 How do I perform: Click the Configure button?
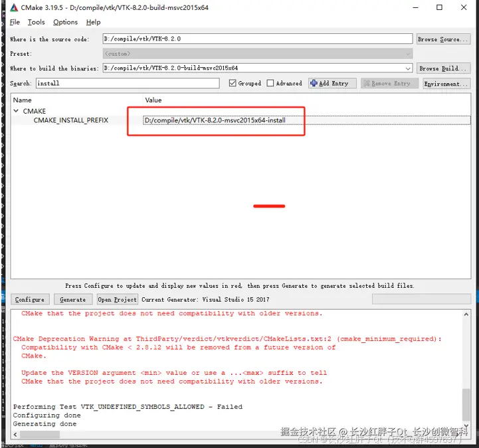pos(30,300)
